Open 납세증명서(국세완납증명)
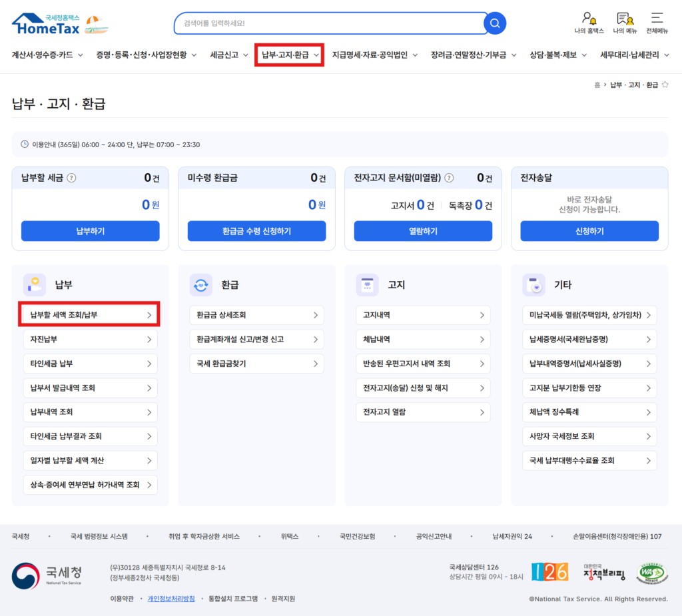Screen dimensions: 682x616 (589, 340)
